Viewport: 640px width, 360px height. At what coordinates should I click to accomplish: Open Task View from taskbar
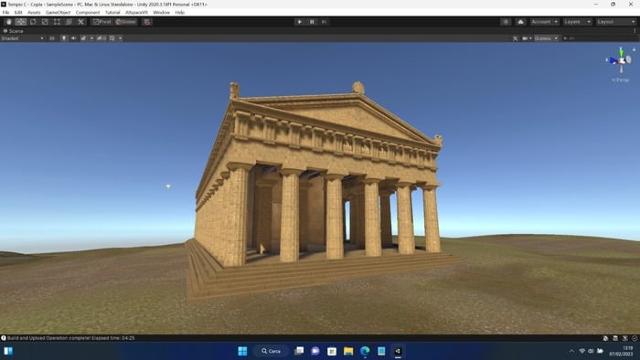[x=299, y=351]
